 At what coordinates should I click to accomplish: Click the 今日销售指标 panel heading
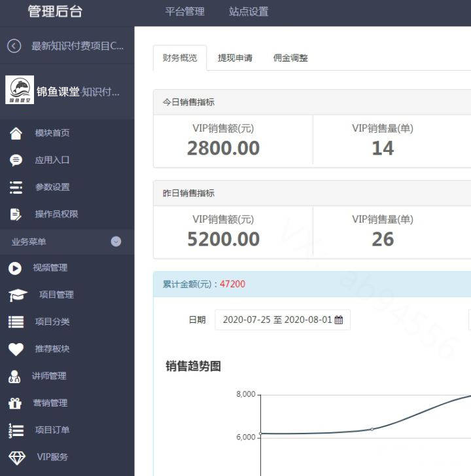[x=188, y=102]
